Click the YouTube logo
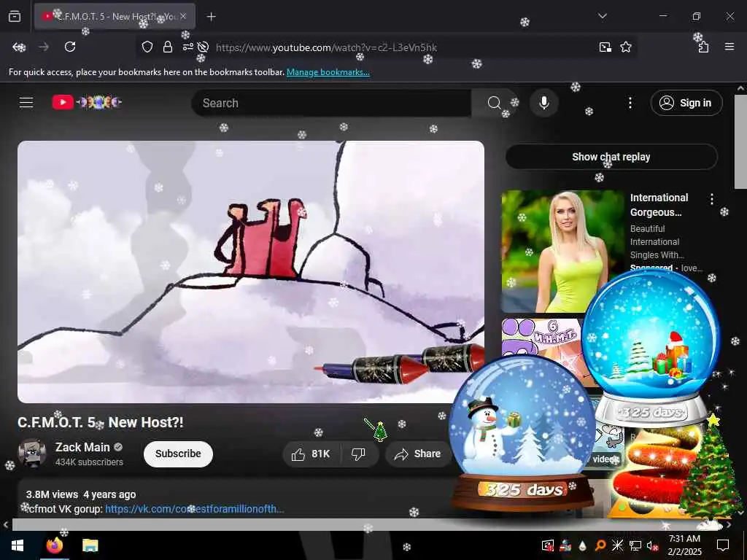This screenshot has height=560, width=747. 87,102
